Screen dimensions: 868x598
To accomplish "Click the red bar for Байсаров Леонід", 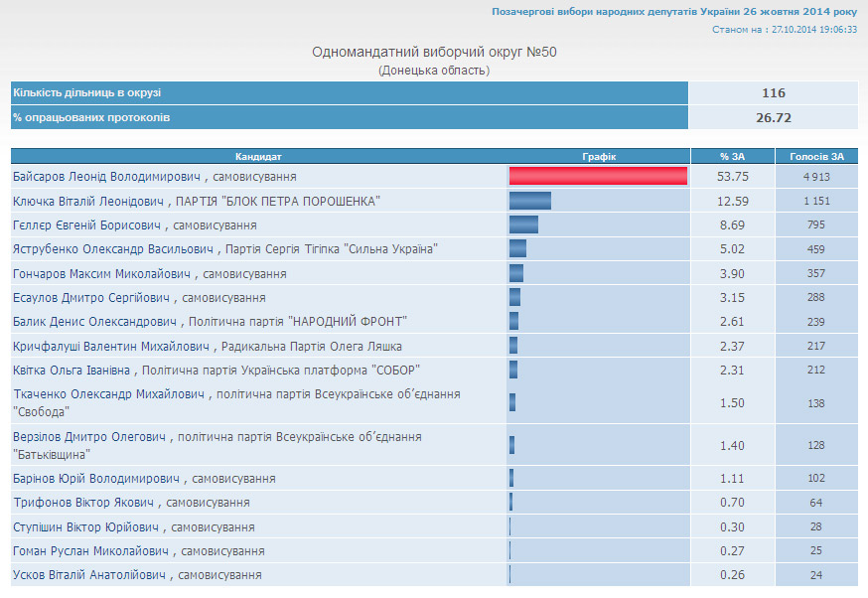I will (598, 177).
